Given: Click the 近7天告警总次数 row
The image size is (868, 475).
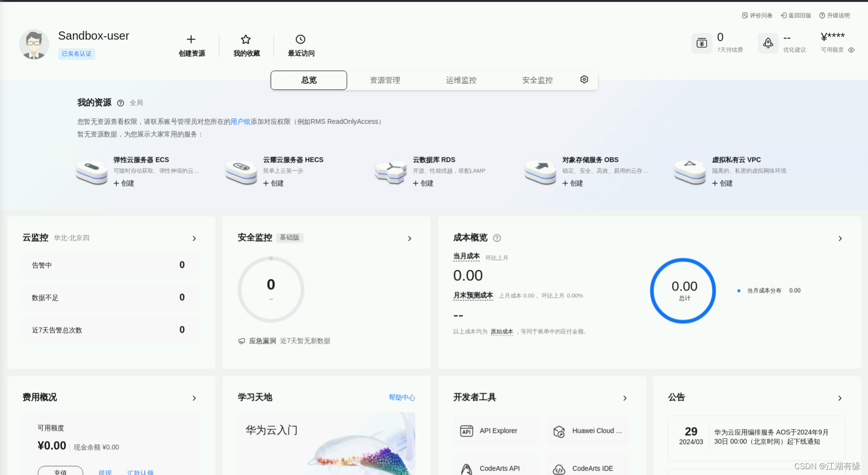Looking at the screenshot, I should 111,330.
